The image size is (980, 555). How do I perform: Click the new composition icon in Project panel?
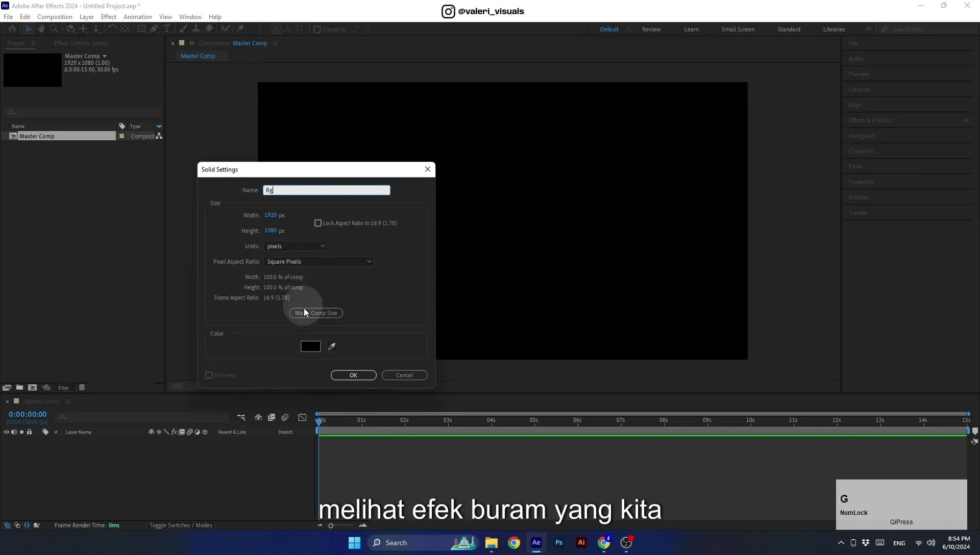32,388
